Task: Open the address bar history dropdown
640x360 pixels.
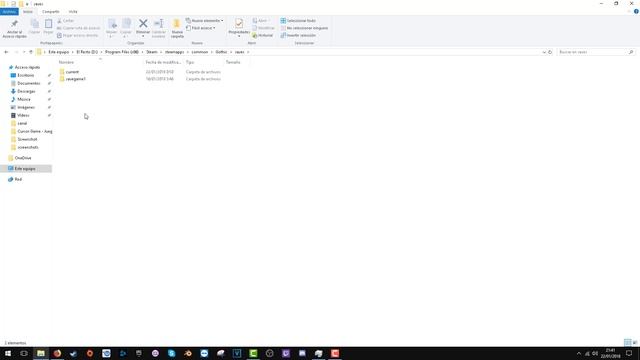Action: coord(544,52)
